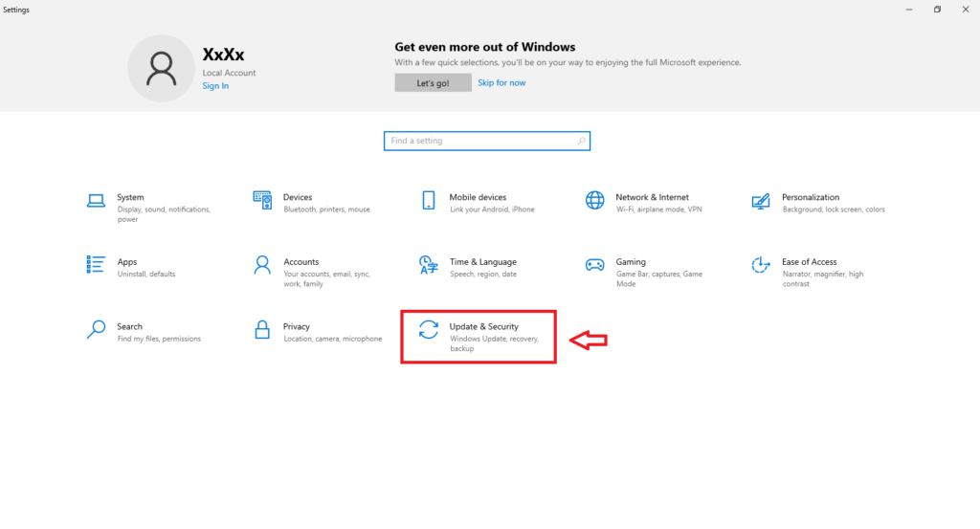The height and width of the screenshot is (529, 980).
Task: Open the Accounts person icon
Action: 262,265
